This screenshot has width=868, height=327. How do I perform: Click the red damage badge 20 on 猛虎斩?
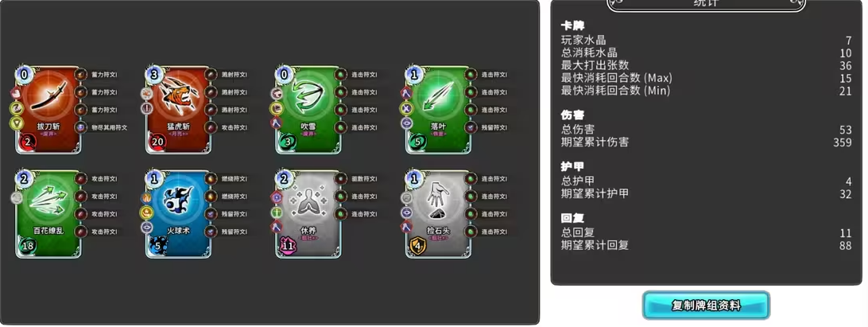pyautogui.click(x=157, y=141)
